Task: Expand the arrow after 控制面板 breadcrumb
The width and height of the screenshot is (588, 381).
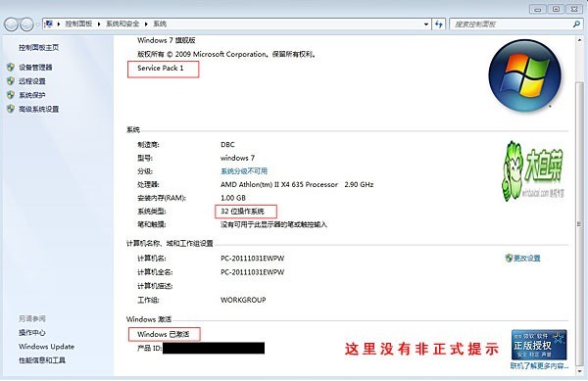Action: coord(99,24)
